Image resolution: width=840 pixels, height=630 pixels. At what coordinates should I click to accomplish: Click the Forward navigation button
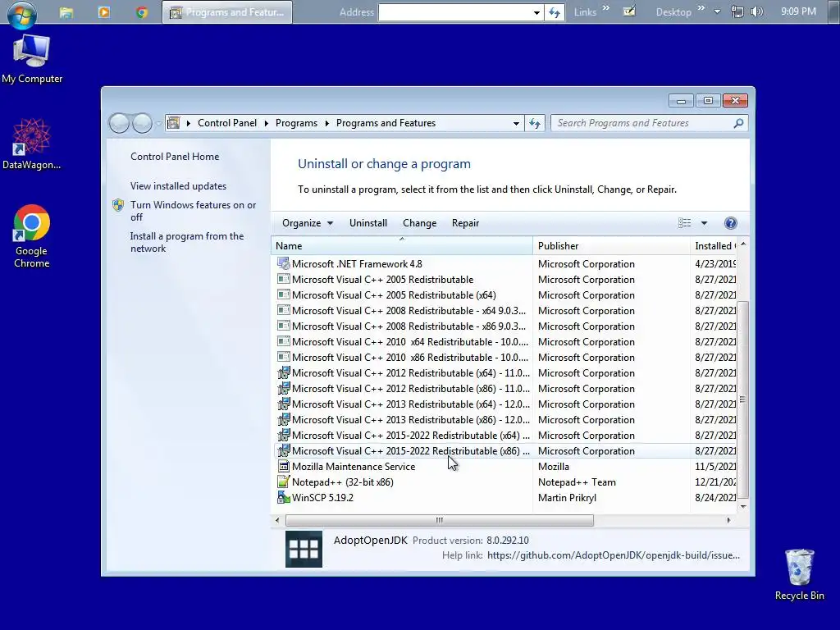pos(142,123)
